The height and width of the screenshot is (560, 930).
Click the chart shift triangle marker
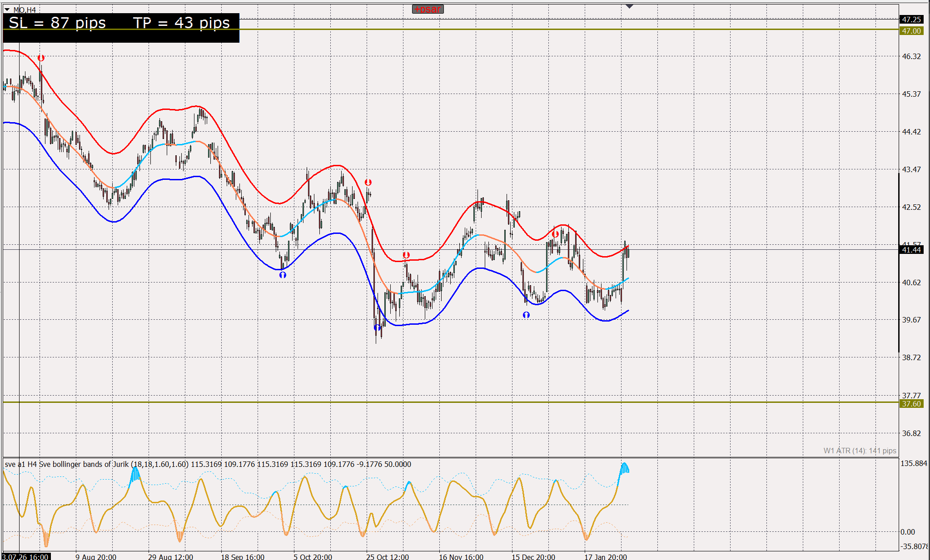click(x=629, y=6)
